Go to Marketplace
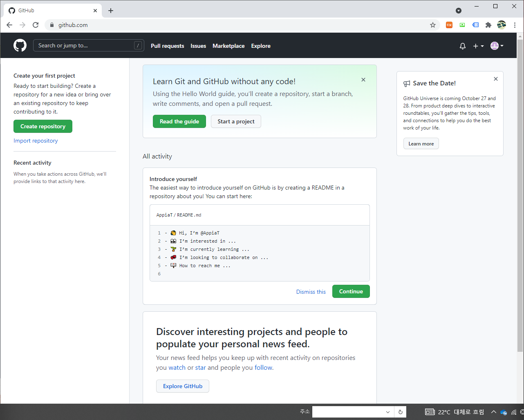Viewport: 524px width, 420px height. coord(228,46)
